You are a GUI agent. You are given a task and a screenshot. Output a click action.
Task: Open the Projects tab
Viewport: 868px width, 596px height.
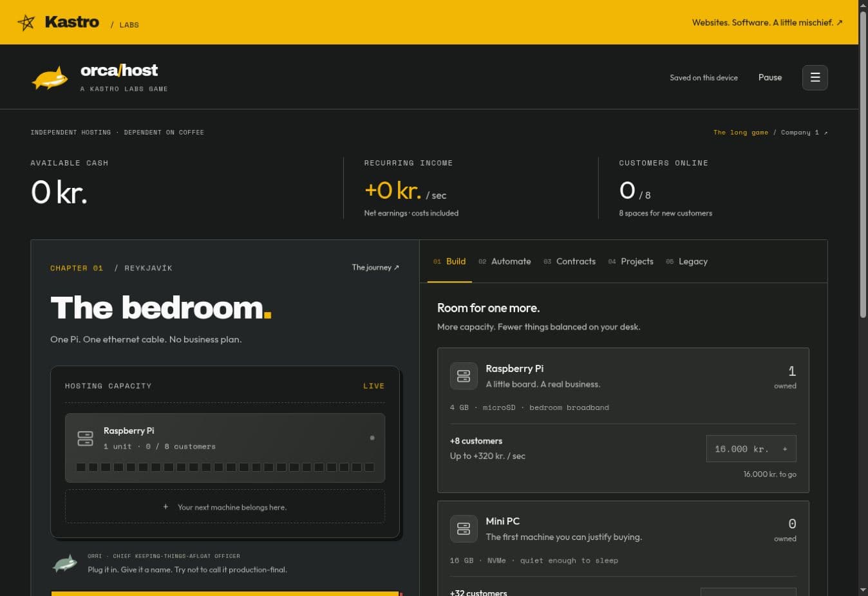tap(630, 261)
